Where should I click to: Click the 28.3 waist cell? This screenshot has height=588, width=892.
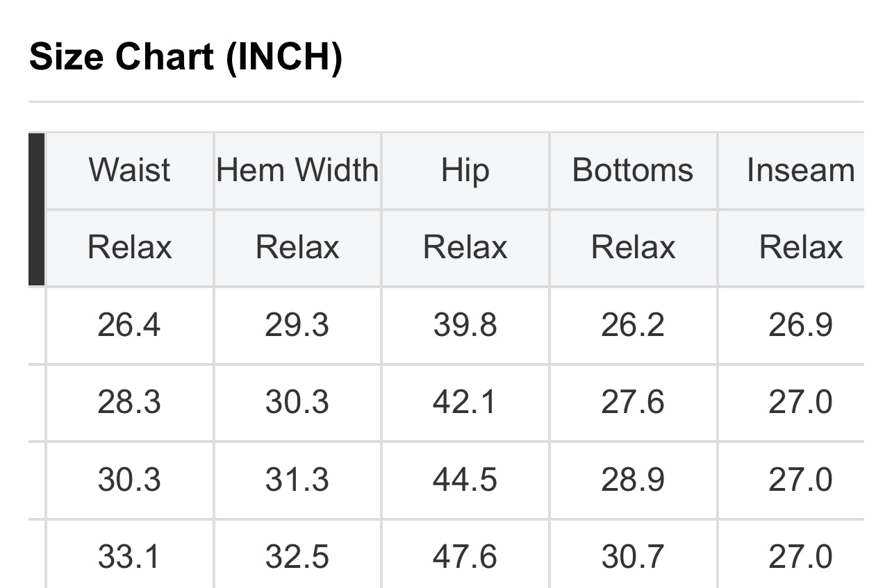pos(129,403)
